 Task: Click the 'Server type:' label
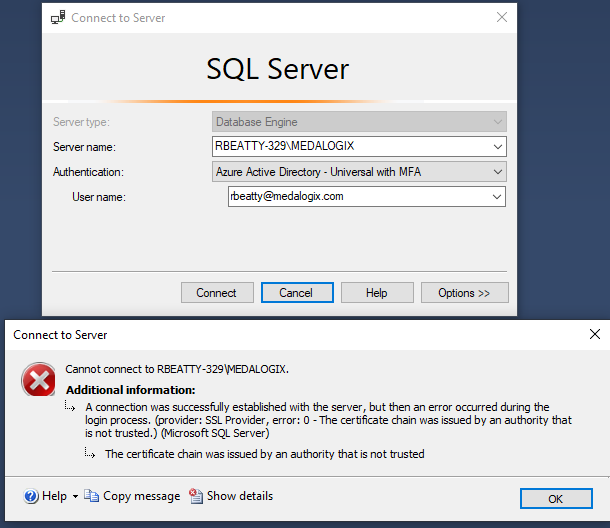(x=81, y=122)
